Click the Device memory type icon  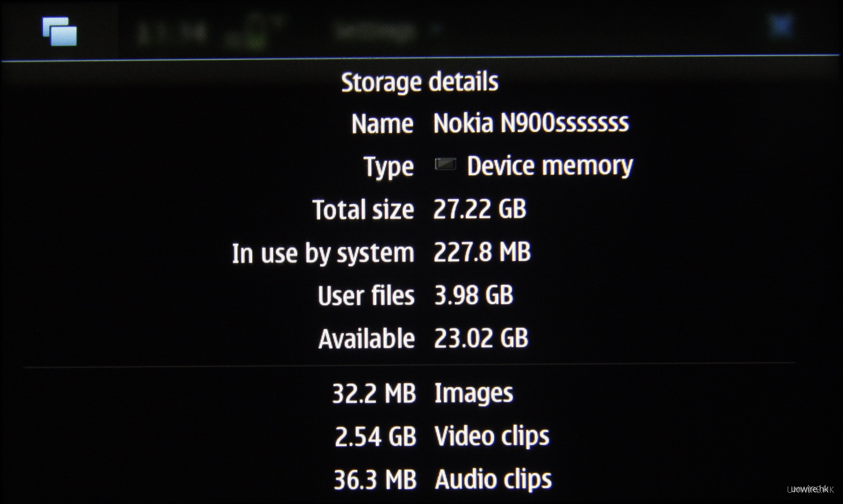click(x=445, y=164)
